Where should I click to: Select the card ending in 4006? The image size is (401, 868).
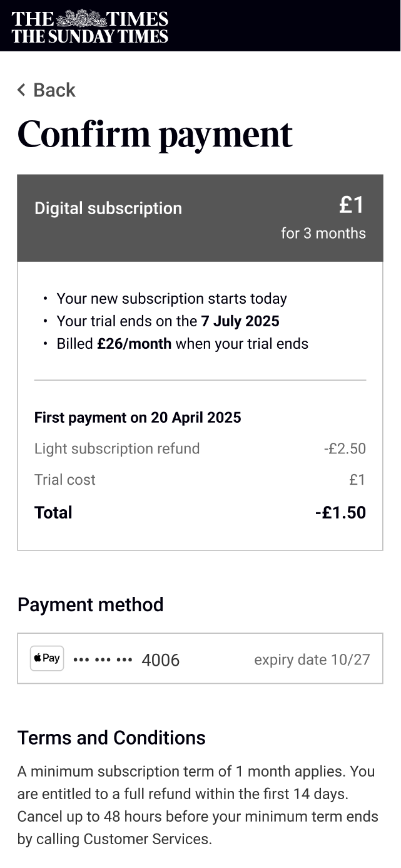pyautogui.click(x=160, y=660)
